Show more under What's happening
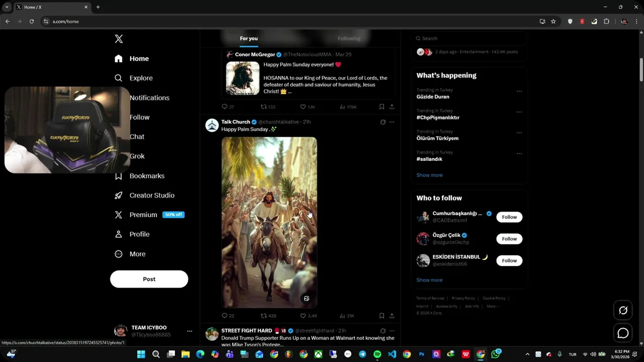Viewport: 644px width, 362px height. click(430, 175)
